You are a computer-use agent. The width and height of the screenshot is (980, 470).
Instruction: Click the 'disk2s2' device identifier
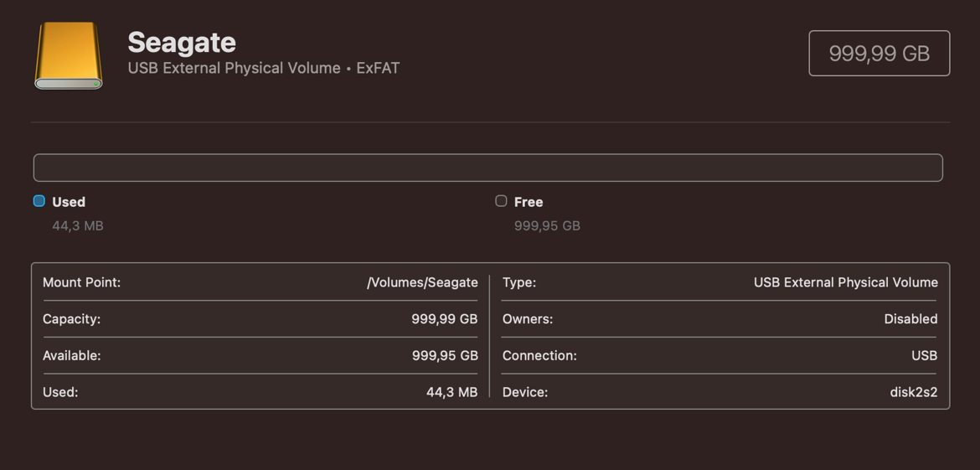[914, 392]
